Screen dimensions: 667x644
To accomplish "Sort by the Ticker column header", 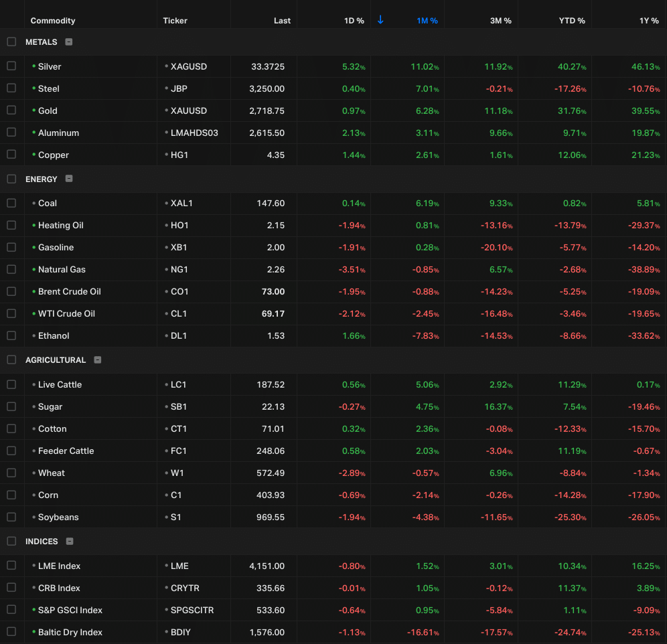I will pos(175,20).
